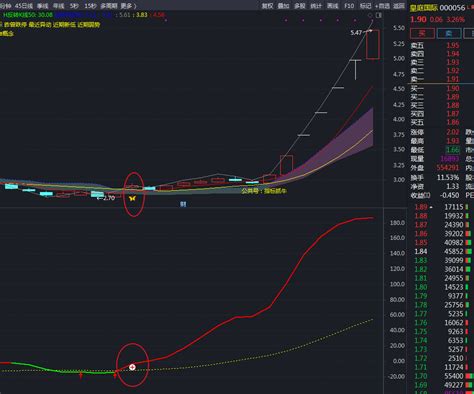Select the 卖三 price 1.93
Screen dimensions: 474x394
coord(453,62)
